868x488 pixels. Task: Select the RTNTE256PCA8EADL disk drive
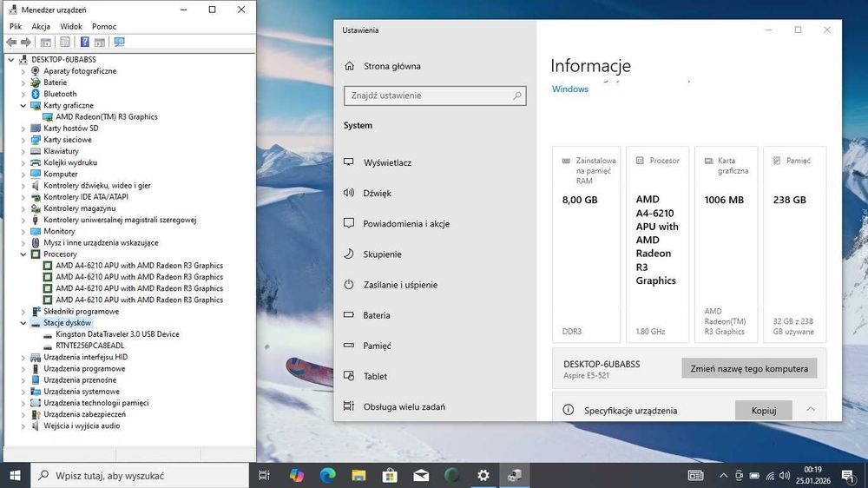pyautogui.click(x=89, y=346)
